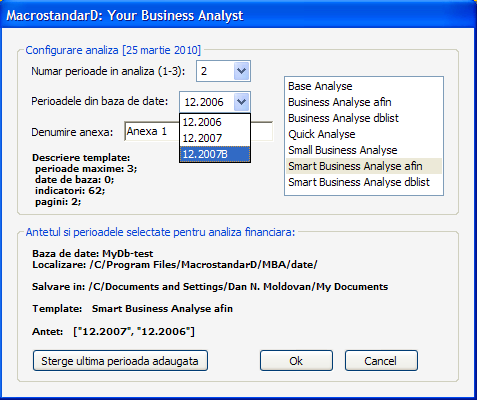Image resolution: width=477 pixels, height=400 pixels.
Task: Click the perioade maxime: 3 description line
Action: [86, 169]
